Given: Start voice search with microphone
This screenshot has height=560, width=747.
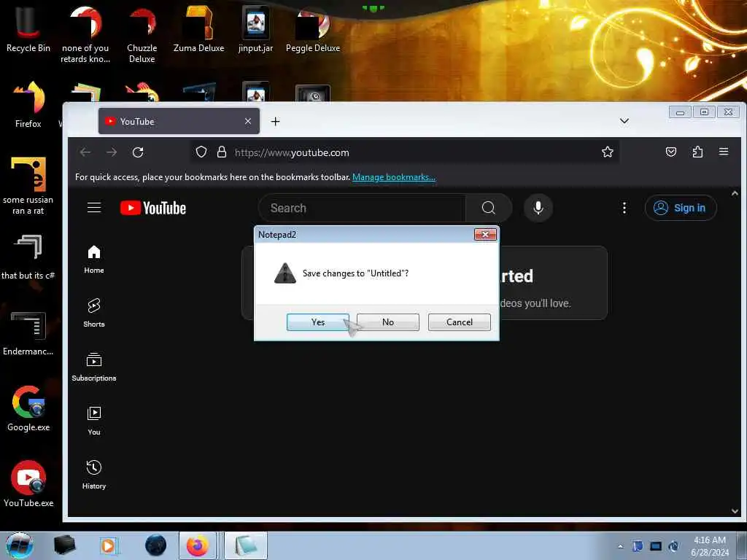Looking at the screenshot, I should pyautogui.click(x=538, y=208).
